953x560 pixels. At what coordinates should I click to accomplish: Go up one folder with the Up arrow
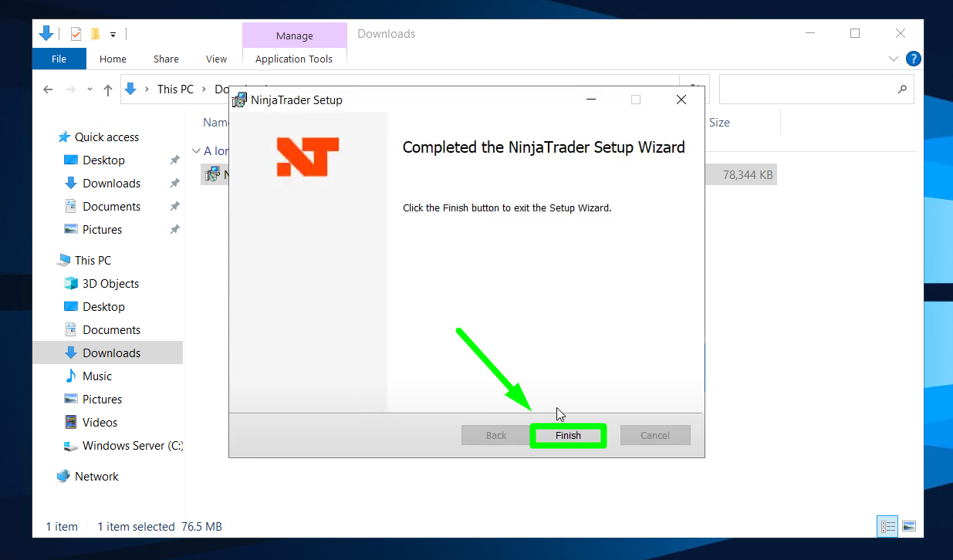108,89
